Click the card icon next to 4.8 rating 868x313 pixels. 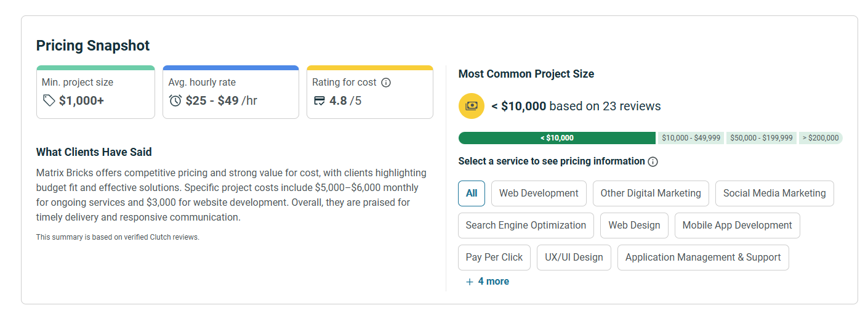coord(319,100)
